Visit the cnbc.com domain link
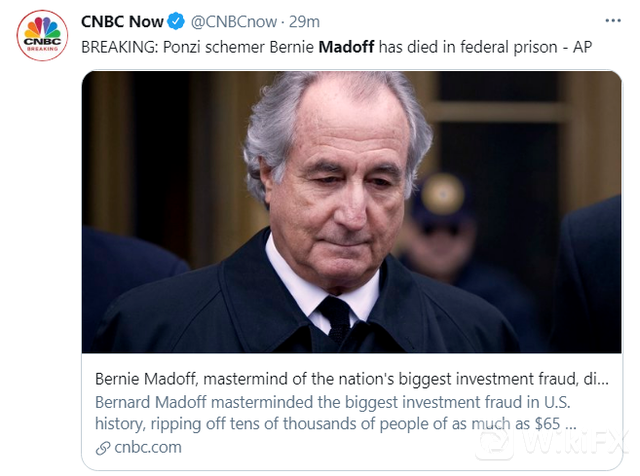The height and width of the screenshot is (476, 640). 136,446
